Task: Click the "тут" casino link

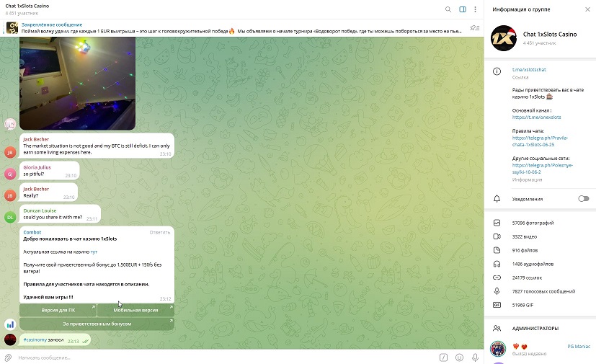Action: (94, 252)
